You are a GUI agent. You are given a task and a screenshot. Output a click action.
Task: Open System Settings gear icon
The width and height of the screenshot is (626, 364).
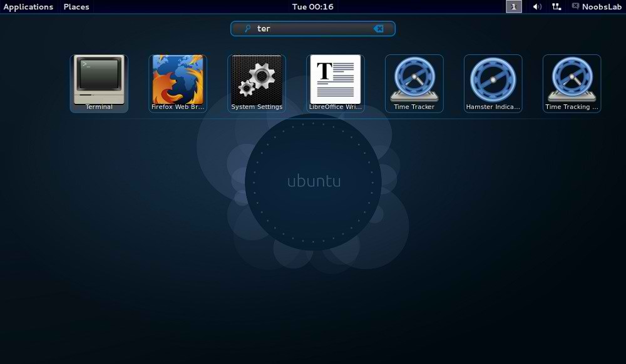coord(257,83)
